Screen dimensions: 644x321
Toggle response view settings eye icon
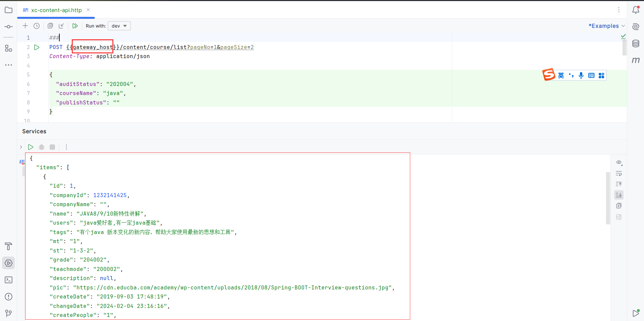click(x=619, y=163)
